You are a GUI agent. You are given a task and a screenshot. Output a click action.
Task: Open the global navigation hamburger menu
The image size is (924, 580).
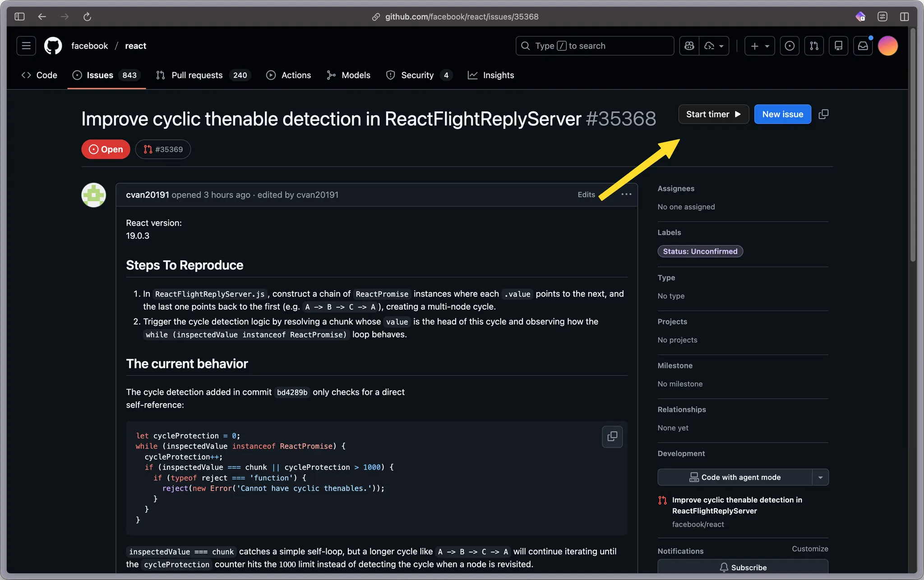point(26,46)
